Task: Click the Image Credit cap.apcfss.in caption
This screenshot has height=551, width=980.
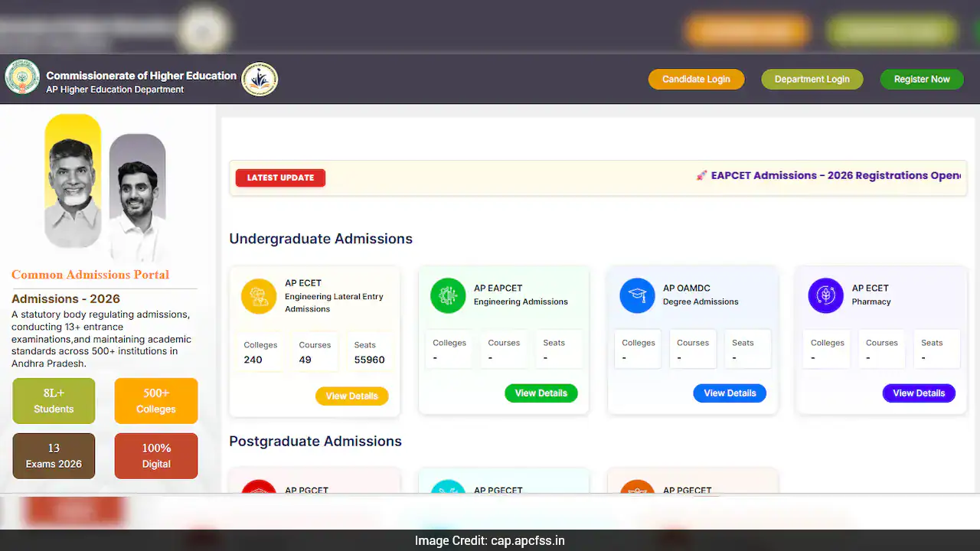Action: click(x=490, y=541)
